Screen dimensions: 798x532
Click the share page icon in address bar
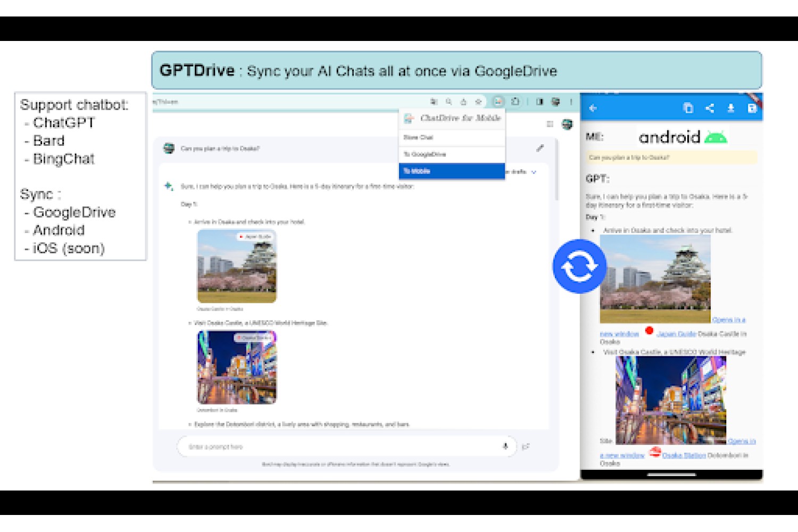click(463, 102)
